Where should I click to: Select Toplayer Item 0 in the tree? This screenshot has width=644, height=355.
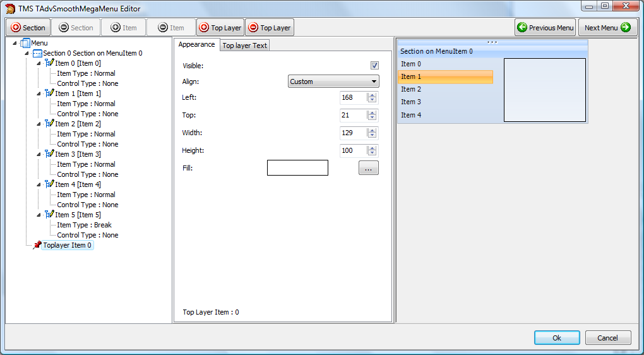coord(68,245)
